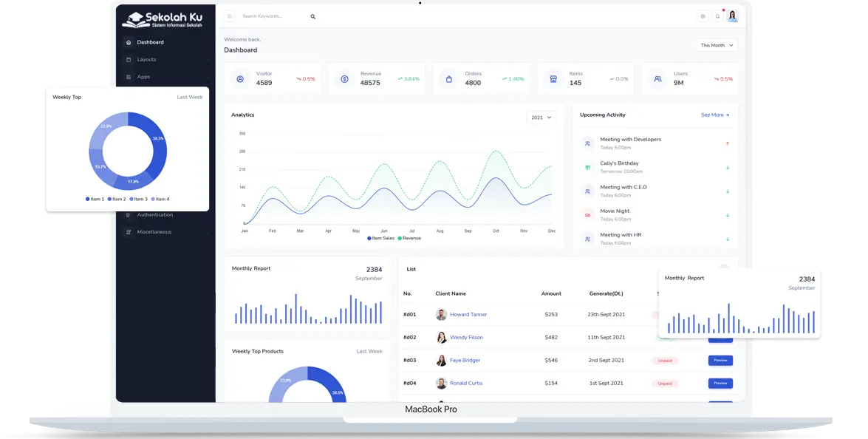Open the notifications bell icon
Viewport: 868px width, 439px height.
(717, 16)
